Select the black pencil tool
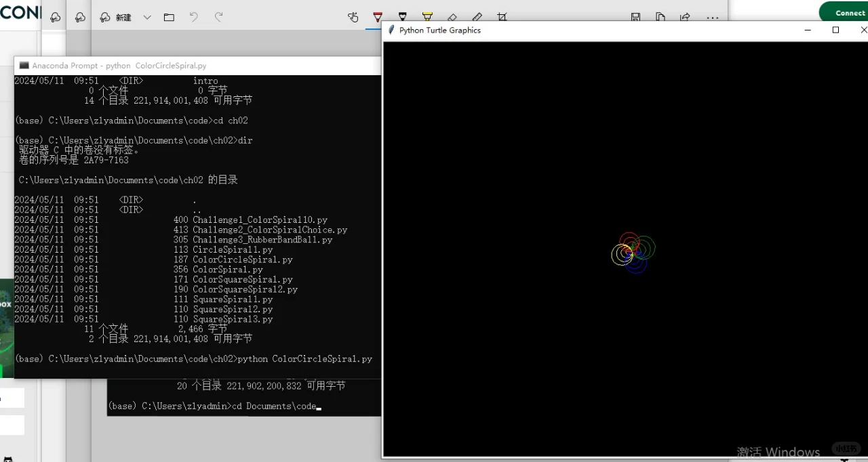868x462 pixels. (403, 18)
